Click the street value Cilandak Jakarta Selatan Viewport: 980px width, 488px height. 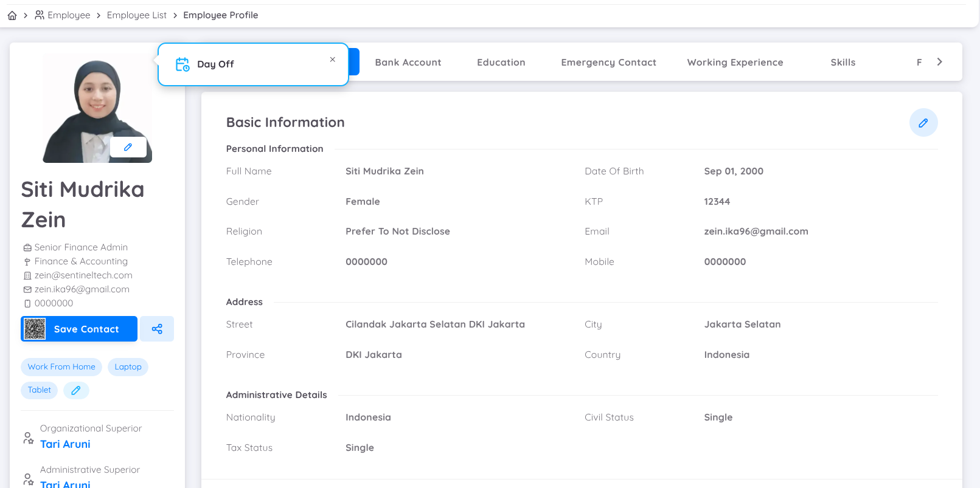(x=435, y=325)
